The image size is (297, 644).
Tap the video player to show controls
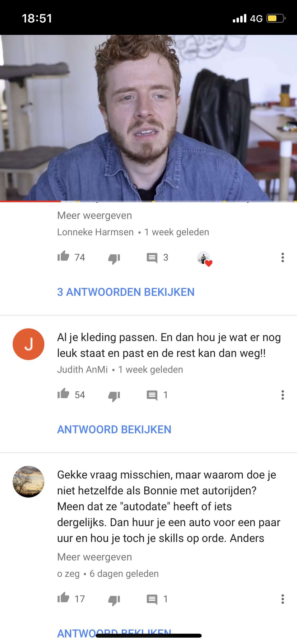pyautogui.click(x=148, y=118)
